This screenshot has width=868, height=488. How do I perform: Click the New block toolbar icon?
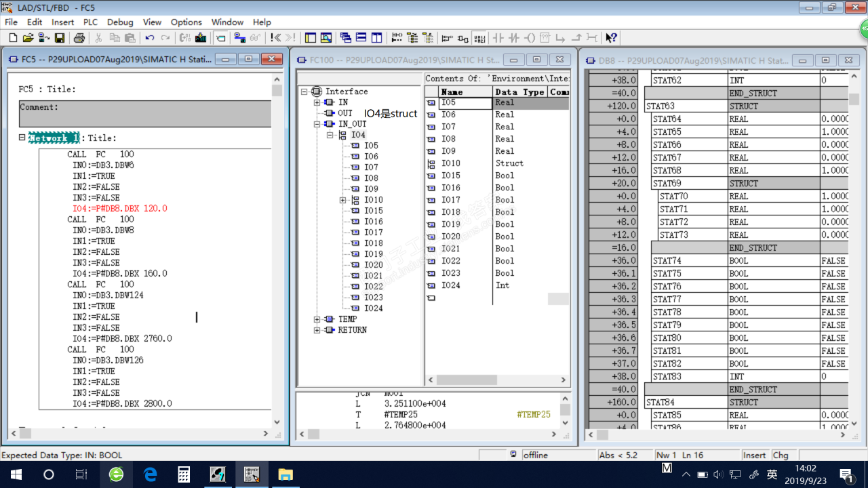[12, 38]
